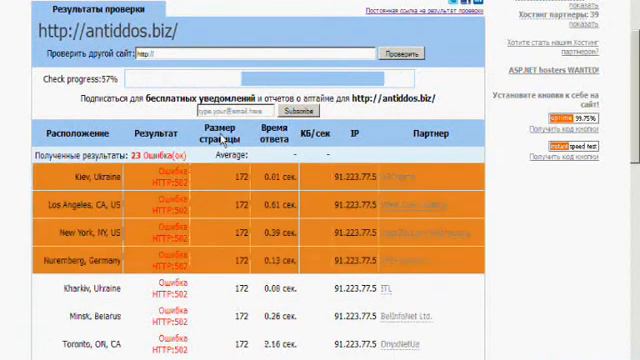Open 'Хотите стать нашим Хостинг партнером?' link

[x=553, y=47]
